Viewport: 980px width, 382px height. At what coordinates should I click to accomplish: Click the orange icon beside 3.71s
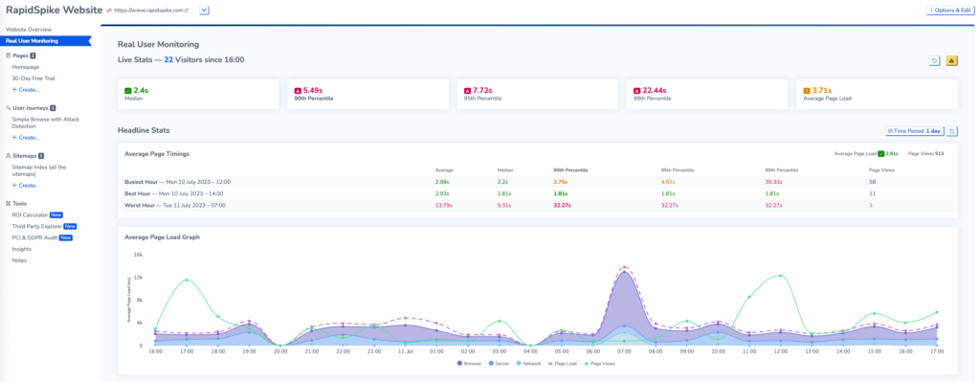(807, 91)
